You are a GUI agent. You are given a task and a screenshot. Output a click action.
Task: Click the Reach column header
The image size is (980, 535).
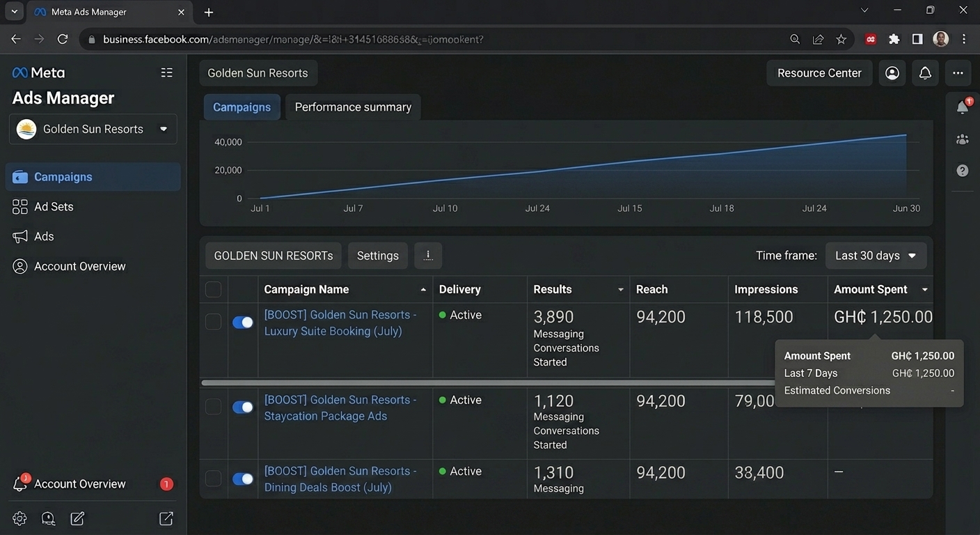point(651,290)
